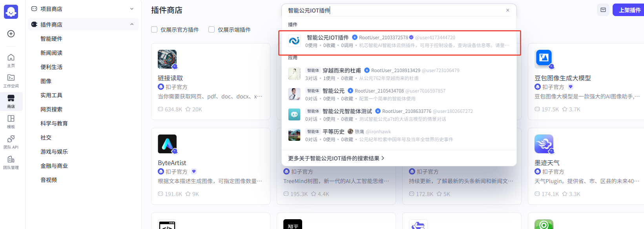The height and width of the screenshot is (229, 644).
Task: Click 项目商店 sidebar icon
Action: point(34,9)
